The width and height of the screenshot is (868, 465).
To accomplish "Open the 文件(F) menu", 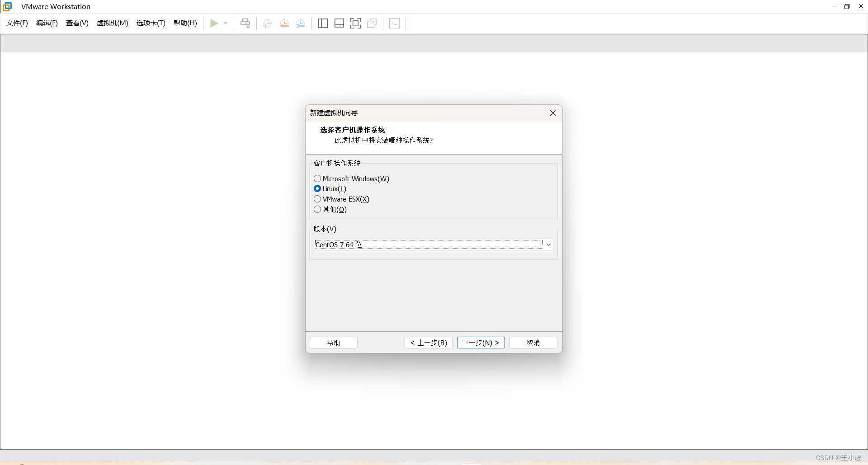I will point(17,23).
